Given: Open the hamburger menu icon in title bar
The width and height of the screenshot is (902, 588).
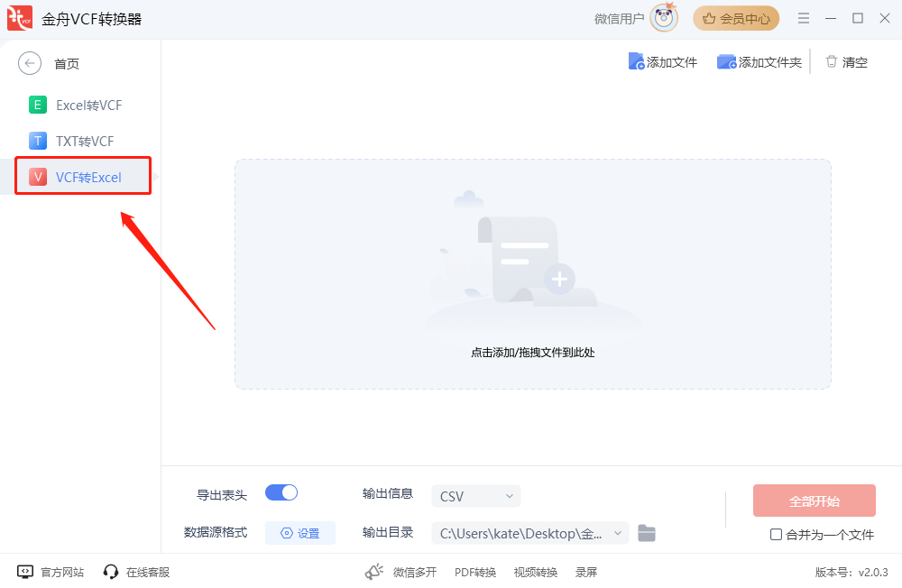Looking at the screenshot, I should (x=804, y=18).
